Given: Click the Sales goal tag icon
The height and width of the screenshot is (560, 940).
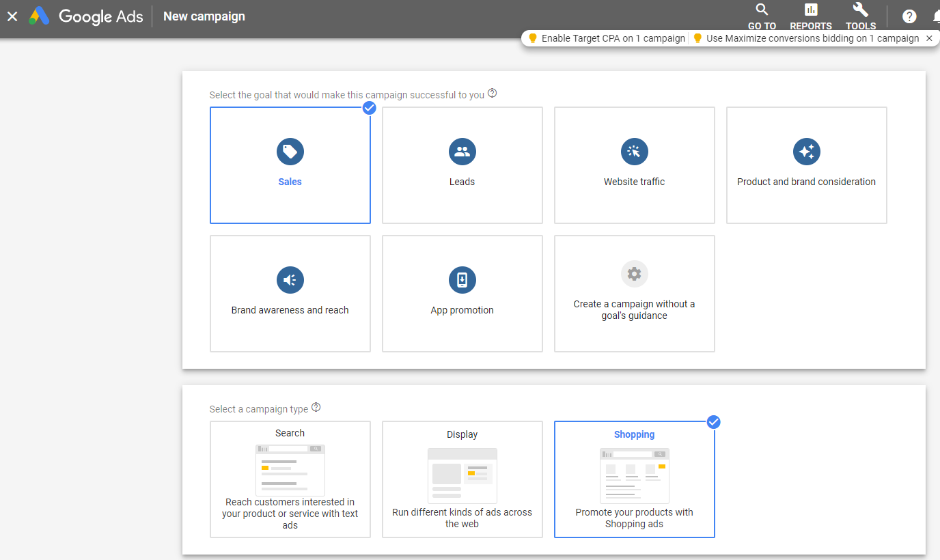Looking at the screenshot, I should [x=290, y=152].
